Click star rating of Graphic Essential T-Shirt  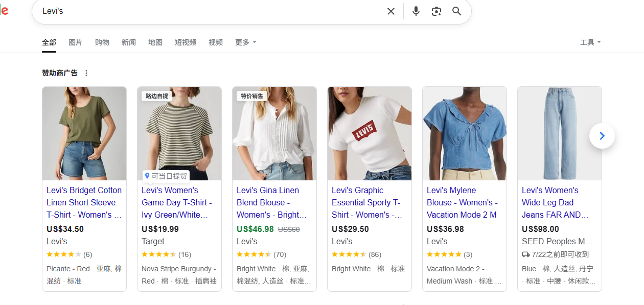coord(349,254)
